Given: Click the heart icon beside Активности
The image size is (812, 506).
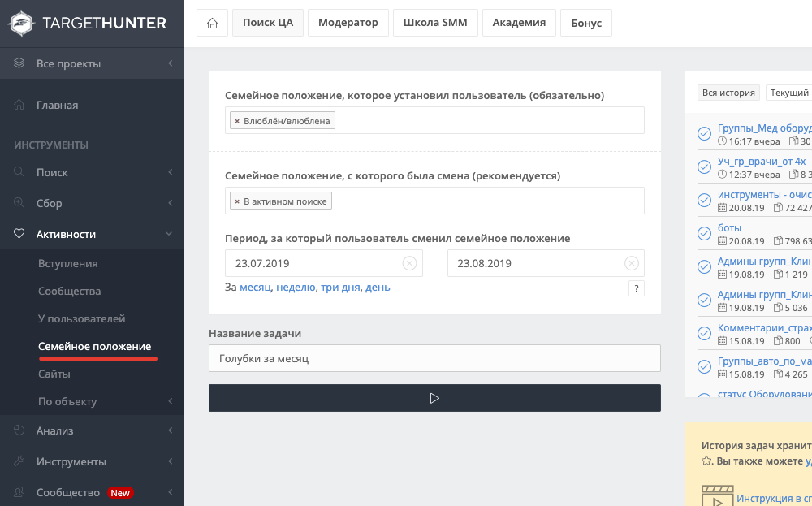Looking at the screenshot, I should 19,234.
